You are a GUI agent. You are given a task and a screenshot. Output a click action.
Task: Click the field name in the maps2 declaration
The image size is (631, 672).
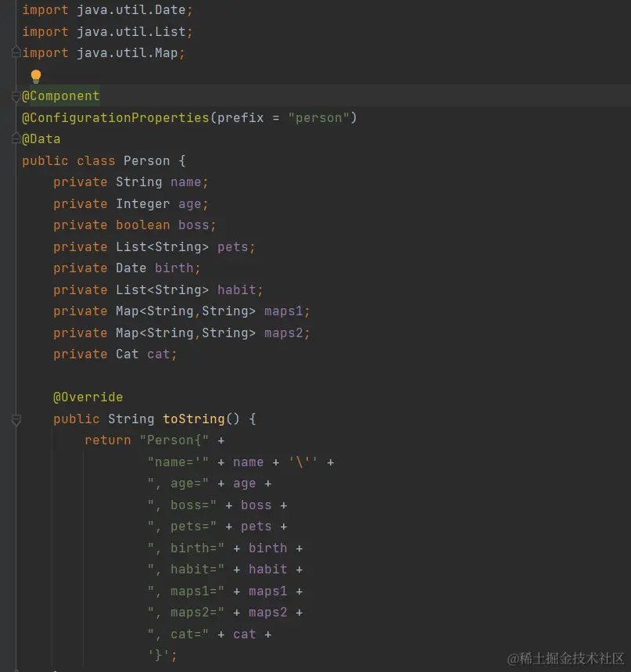tap(284, 333)
